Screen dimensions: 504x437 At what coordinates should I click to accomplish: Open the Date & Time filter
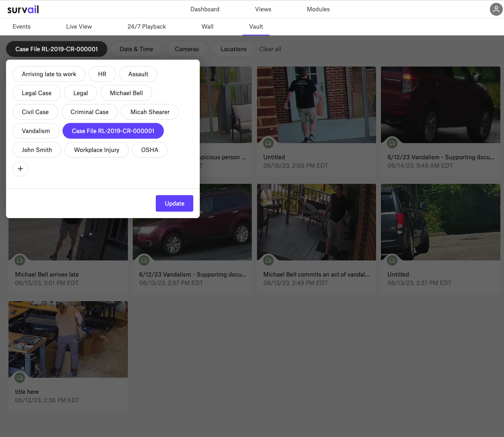tap(136, 49)
